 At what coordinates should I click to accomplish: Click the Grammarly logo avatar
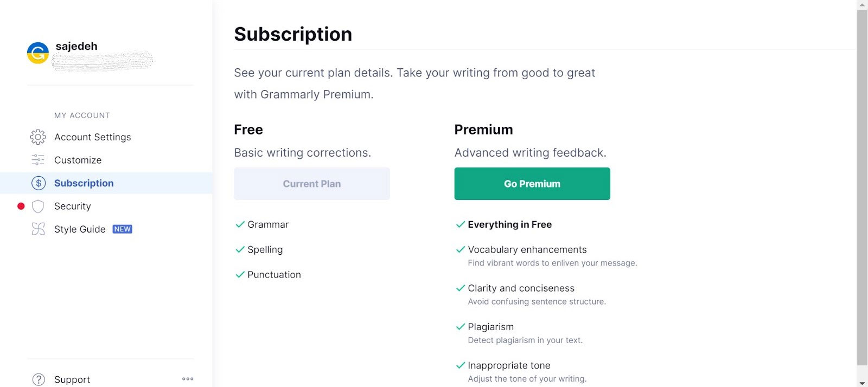tap(38, 53)
